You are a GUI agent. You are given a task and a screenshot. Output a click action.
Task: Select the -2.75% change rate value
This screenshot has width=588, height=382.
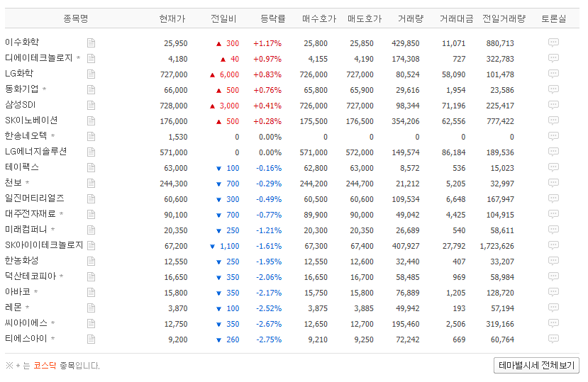(269, 339)
